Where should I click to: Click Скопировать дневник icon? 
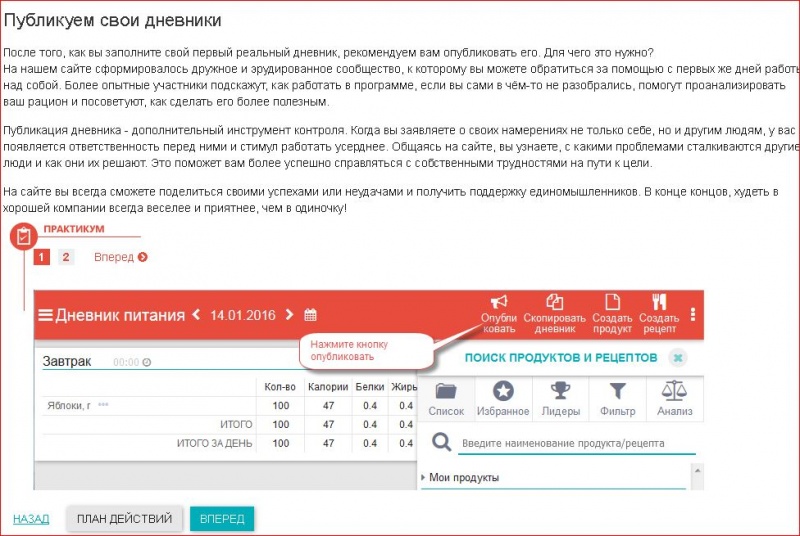point(554,314)
